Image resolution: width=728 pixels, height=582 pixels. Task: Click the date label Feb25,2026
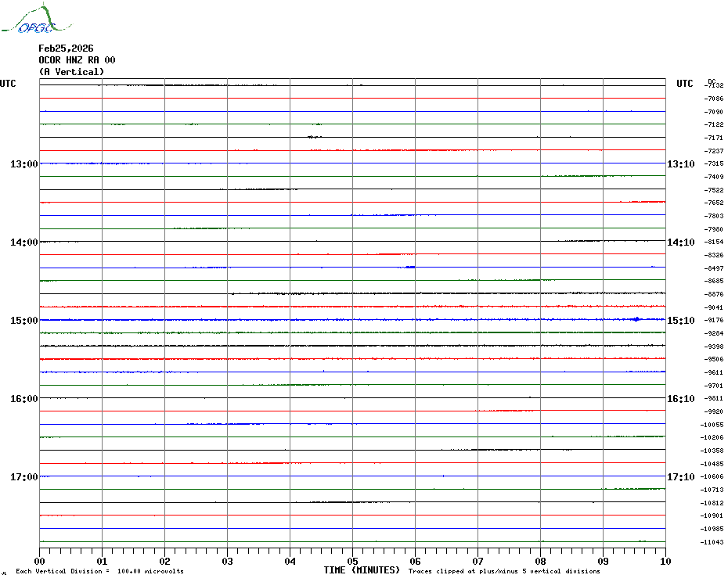pos(66,48)
